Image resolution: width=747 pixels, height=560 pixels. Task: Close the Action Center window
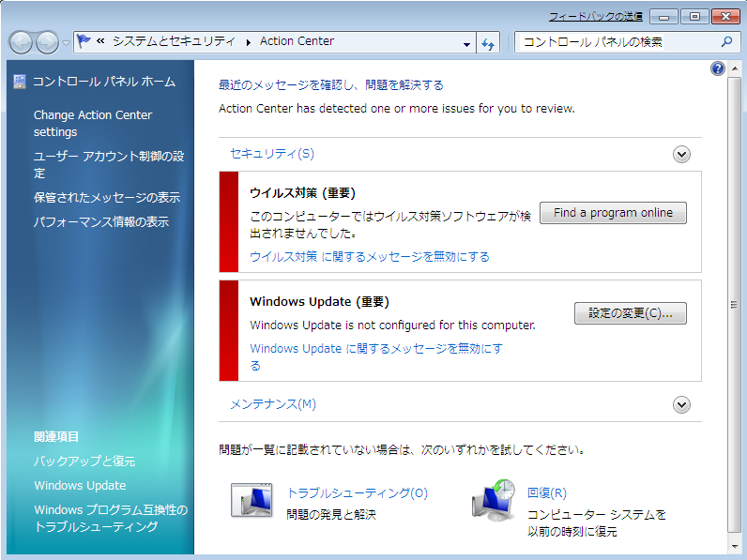[725, 17]
